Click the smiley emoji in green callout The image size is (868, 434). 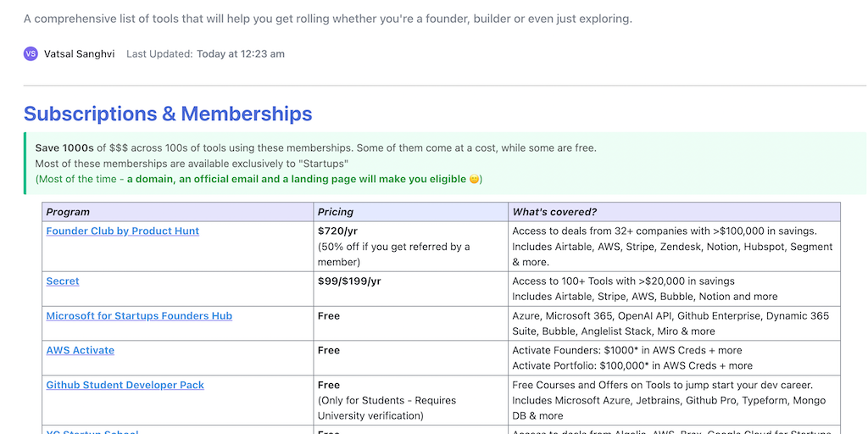click(475, 180)
